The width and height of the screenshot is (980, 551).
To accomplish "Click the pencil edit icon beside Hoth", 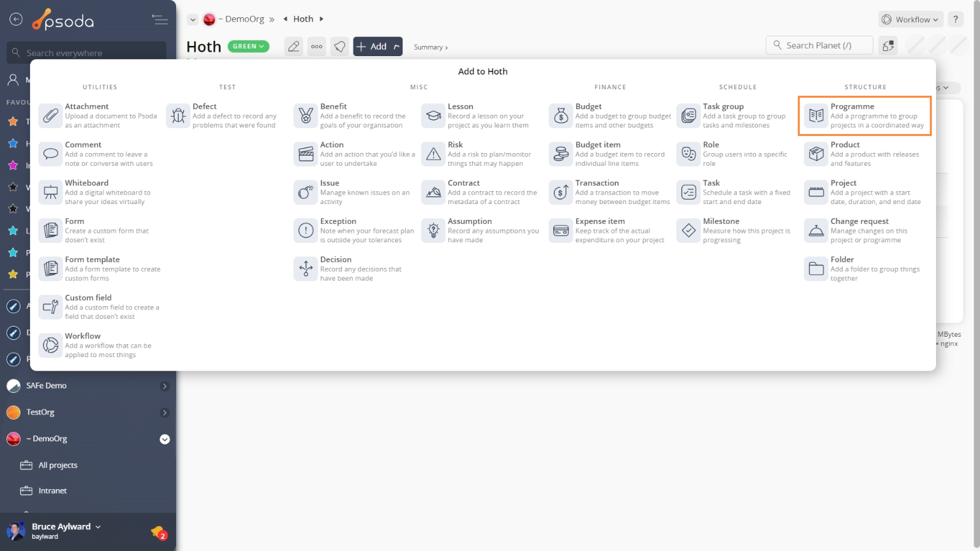I will pyautogui.click(x=293, y=47).
